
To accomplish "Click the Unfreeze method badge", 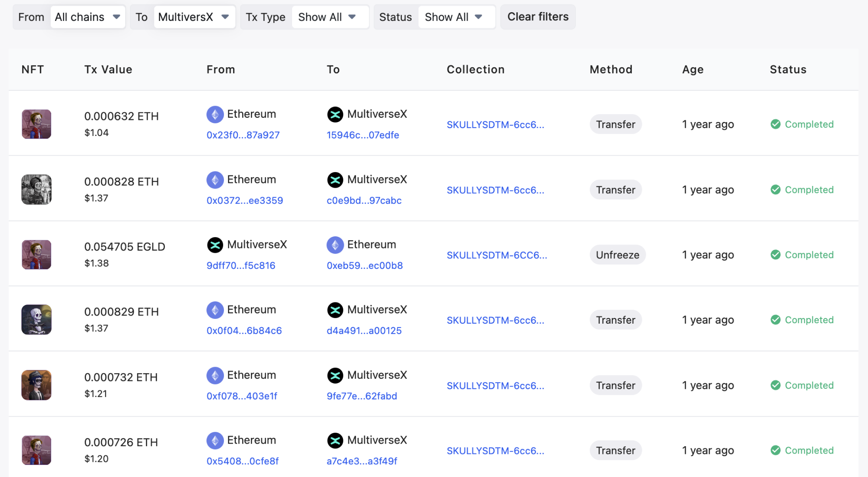I will pyautogui.click(x=618, y=255).
